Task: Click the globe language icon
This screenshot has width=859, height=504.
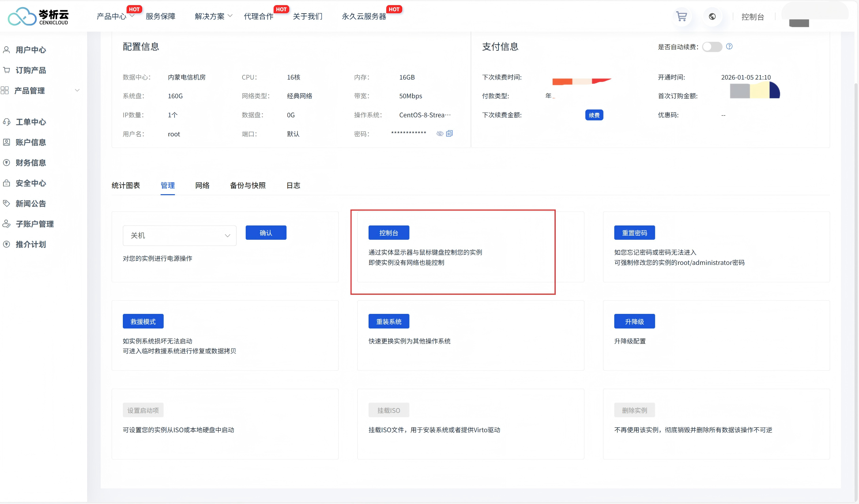Action: point(712,16)
